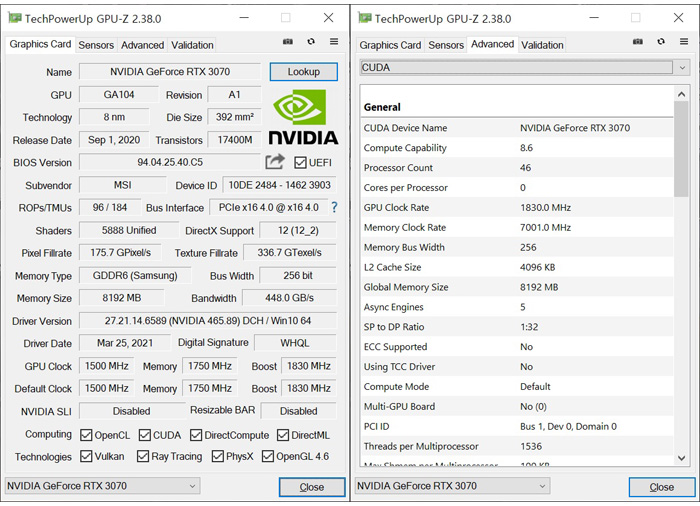Select the Global Memory Size row
This screenshot has height=506, width=700.
[x=517, y=287]
